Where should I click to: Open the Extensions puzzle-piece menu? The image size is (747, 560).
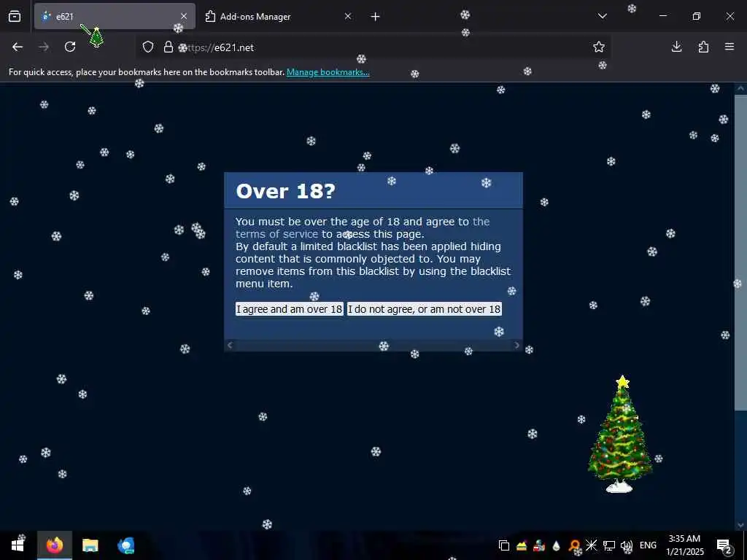click(703, 47)
